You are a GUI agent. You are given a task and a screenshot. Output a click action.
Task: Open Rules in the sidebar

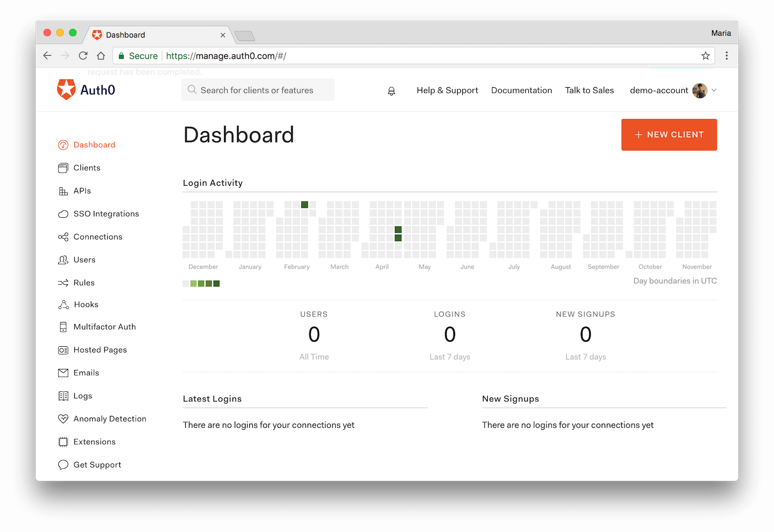pos(84,283)
